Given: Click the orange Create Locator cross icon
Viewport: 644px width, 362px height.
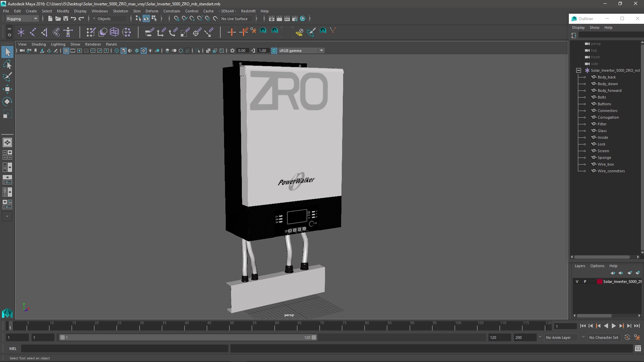Looking at the screenshot, I should (231, 32).
